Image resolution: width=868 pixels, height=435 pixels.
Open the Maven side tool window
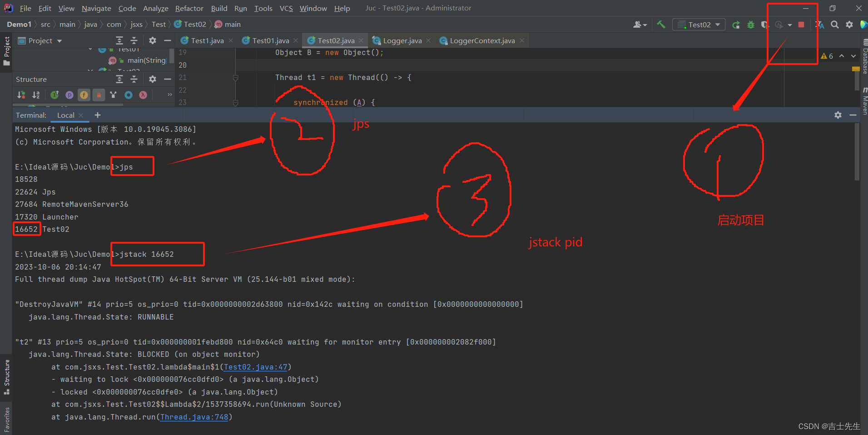point(864,101)
